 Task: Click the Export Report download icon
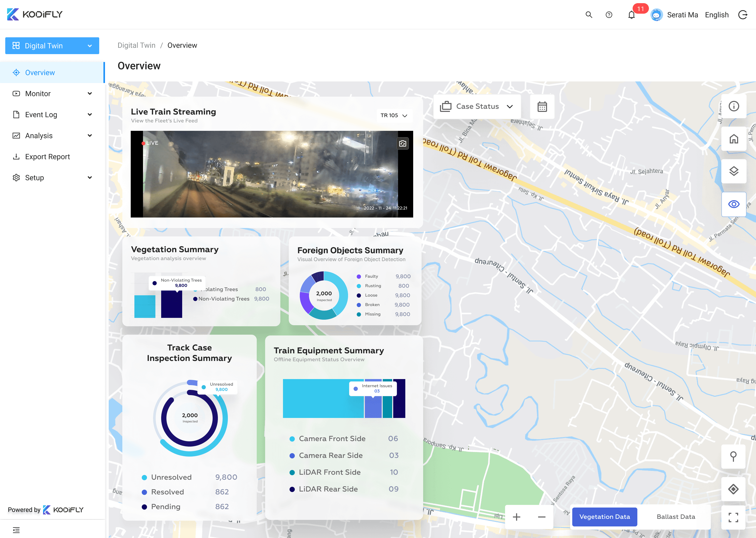16,156
